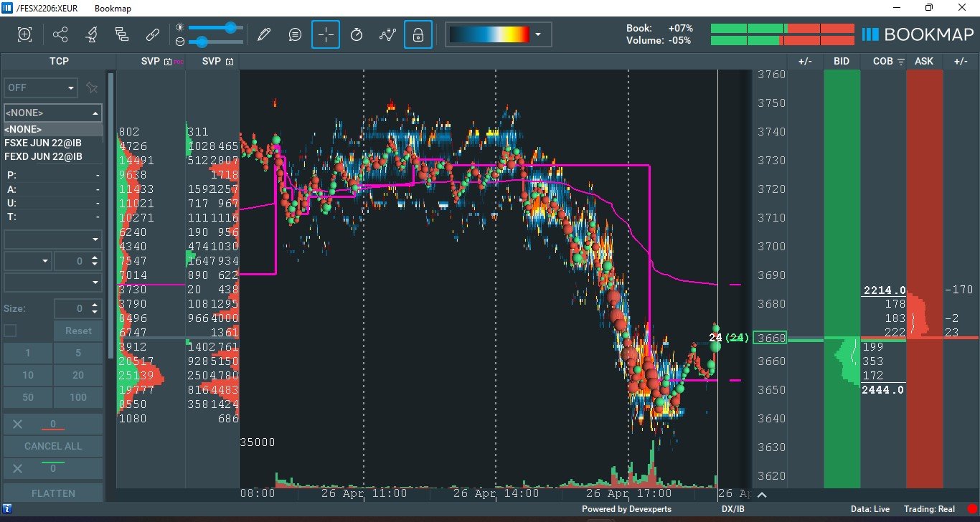Open the chat bubble notes icon
This screenshot has width=980, height=522.
click(x=295, y=34)
